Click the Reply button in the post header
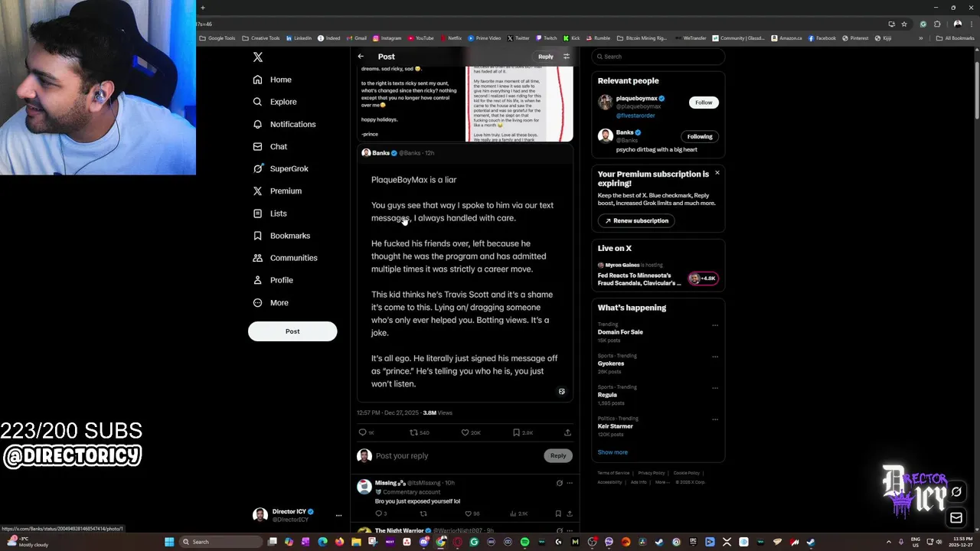The width and height of the screenshot is (980, 551). click(545, 57)
